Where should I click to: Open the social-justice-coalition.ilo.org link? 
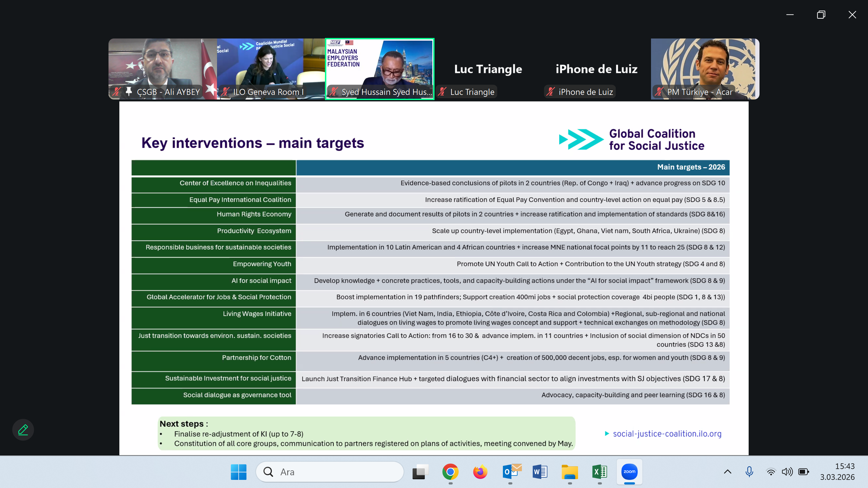(667, 434)
